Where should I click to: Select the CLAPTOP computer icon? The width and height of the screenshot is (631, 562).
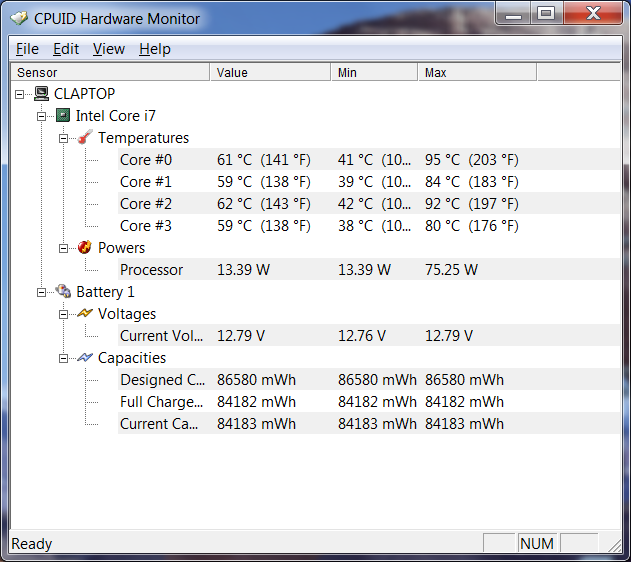tap(41, 94)
